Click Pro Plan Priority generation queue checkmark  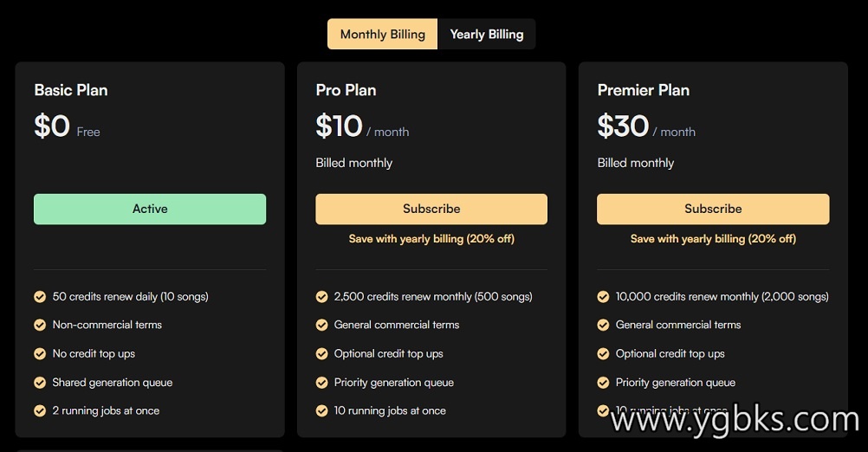tap(321, 383)
